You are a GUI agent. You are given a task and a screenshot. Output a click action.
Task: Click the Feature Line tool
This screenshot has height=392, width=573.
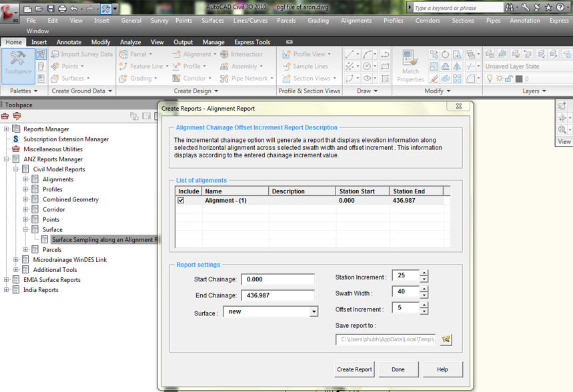coord(143,66)
